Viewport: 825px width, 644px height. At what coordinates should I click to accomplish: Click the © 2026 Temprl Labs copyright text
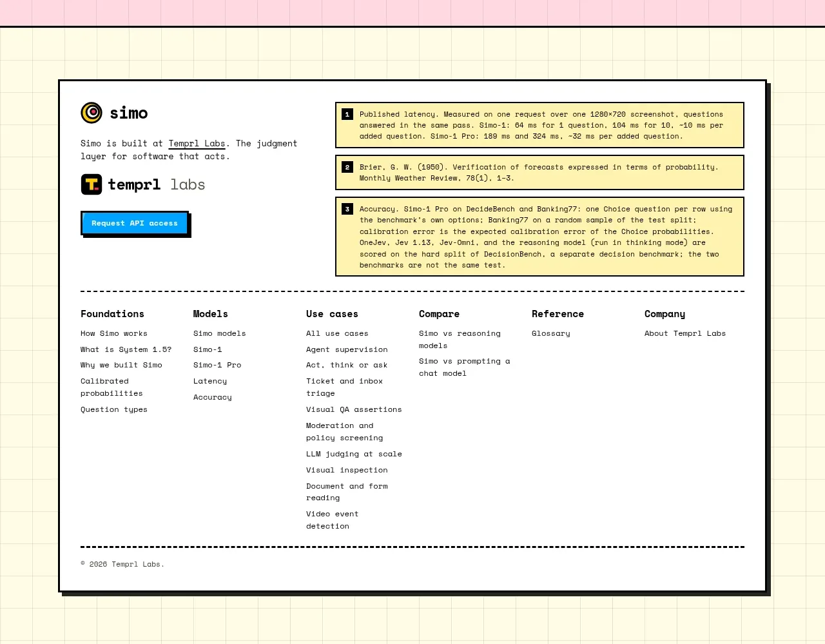(x=122, y=564)
